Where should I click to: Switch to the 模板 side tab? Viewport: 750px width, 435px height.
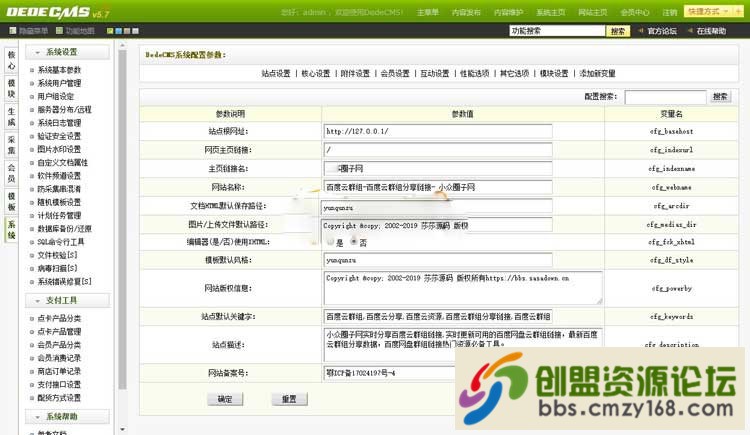point(11,201)
